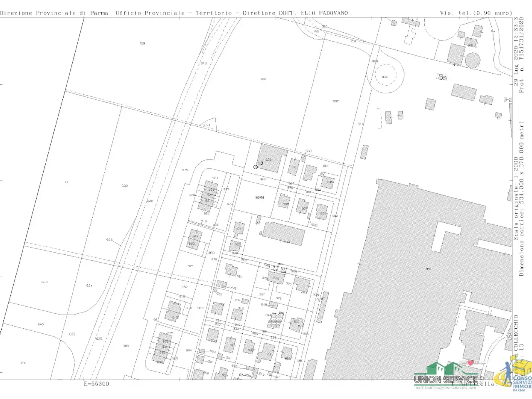This screenshot has height=399, width=532.
Task: Click parcel number 980
Action: click(x=126, y=346)
